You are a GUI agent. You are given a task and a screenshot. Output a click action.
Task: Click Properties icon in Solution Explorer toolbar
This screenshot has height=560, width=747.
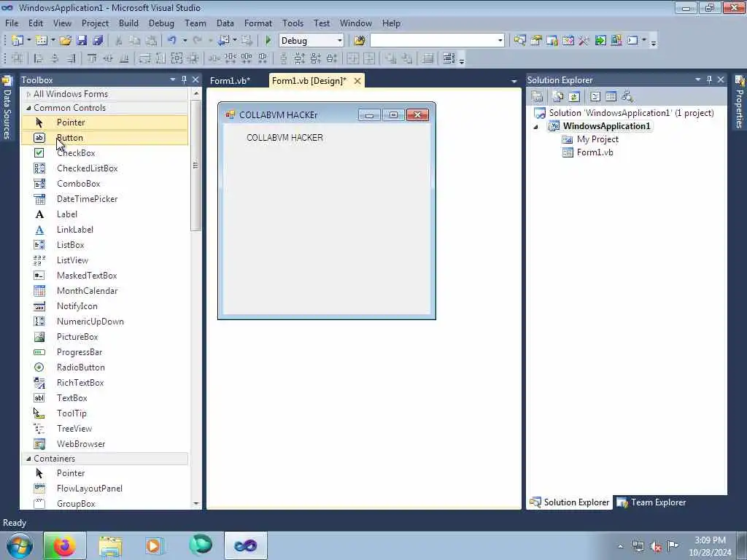pos(537,97)
